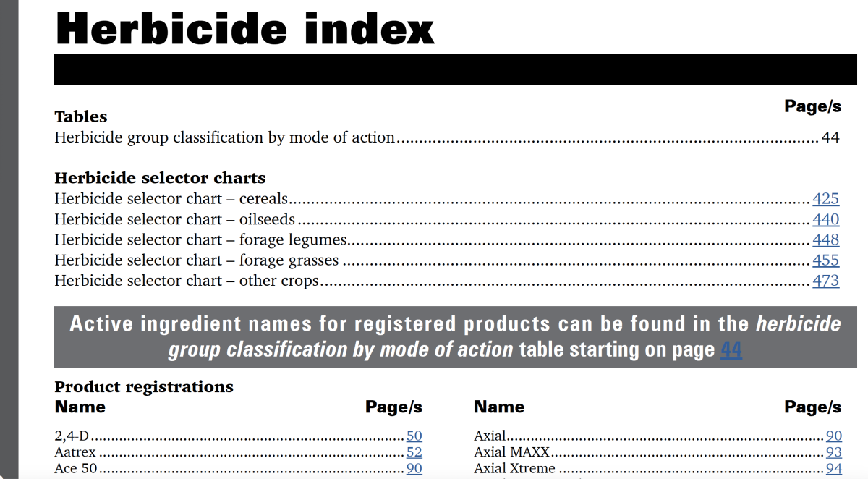Click the Herbicide index title heading
The image size is (868, 479).
point(244,27)
